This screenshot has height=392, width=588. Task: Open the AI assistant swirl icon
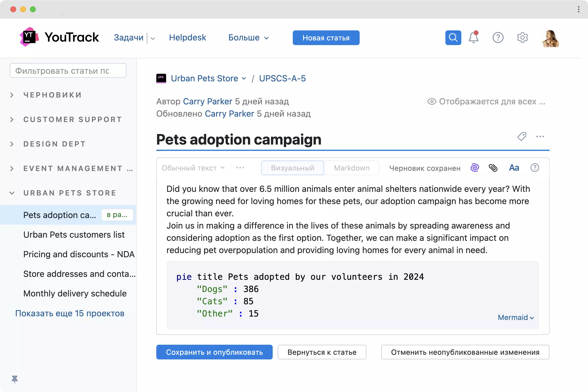(475, 168)
